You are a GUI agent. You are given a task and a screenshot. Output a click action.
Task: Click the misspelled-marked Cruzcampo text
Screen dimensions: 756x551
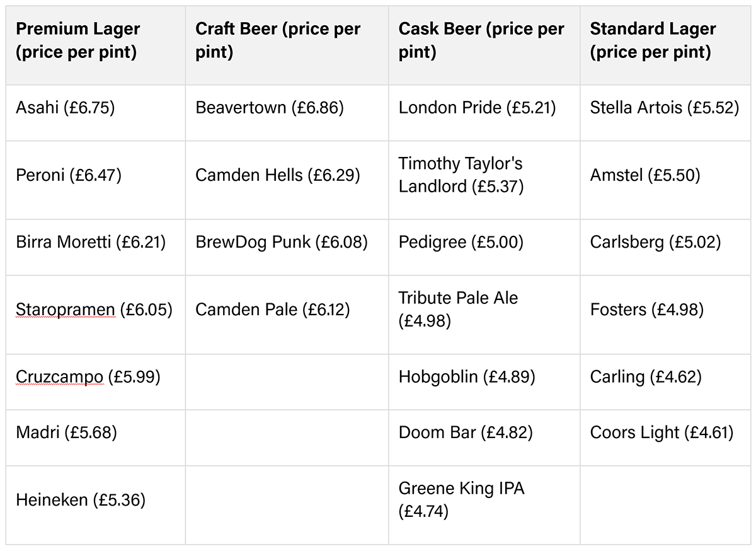pyautogui.click(x=59, y=377)
